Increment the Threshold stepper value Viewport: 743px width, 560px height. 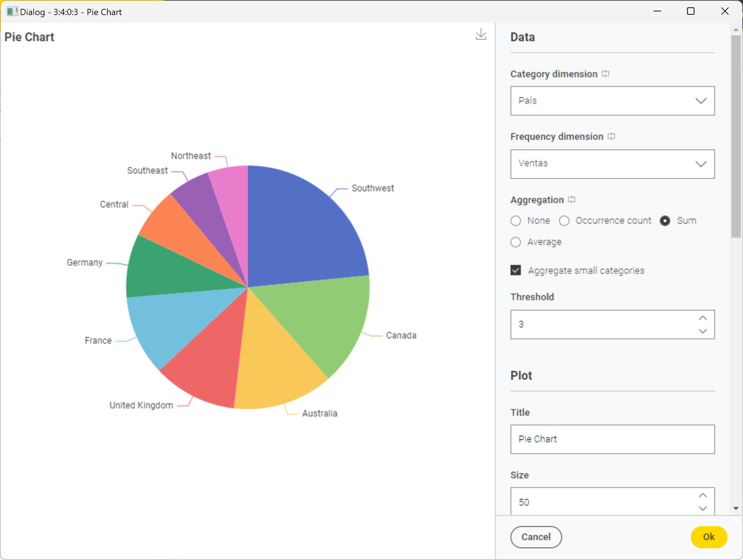click(703, 318)
